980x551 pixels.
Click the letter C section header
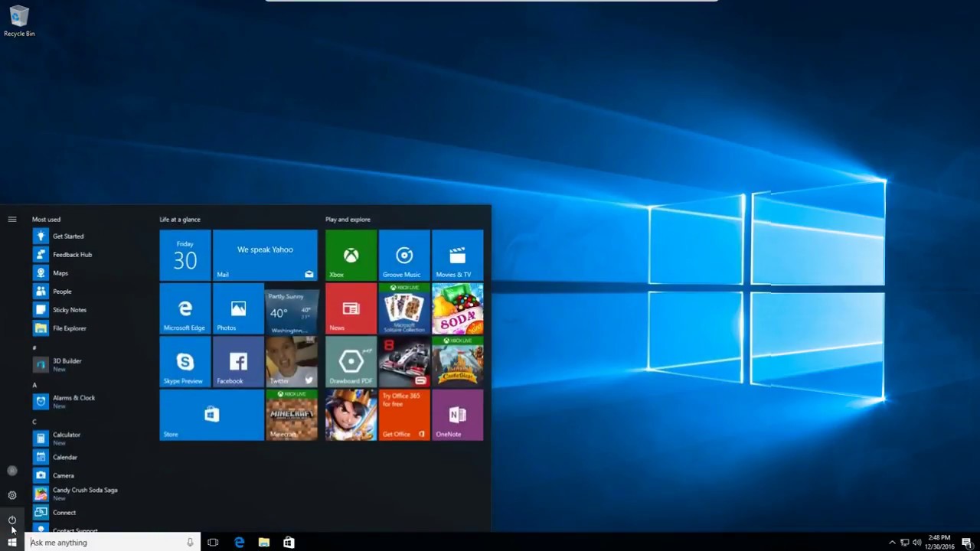(x=34, y=422)
